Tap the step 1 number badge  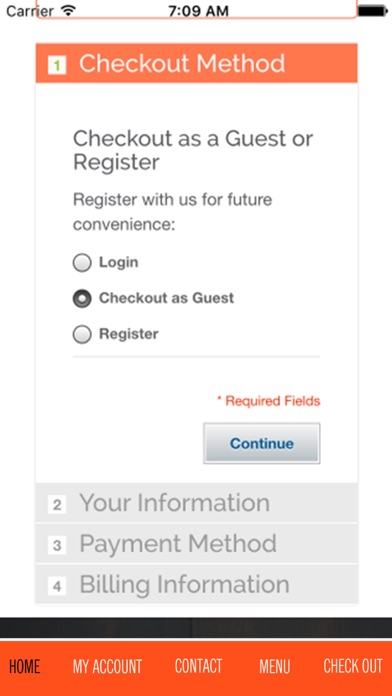(x=57, y=66)
